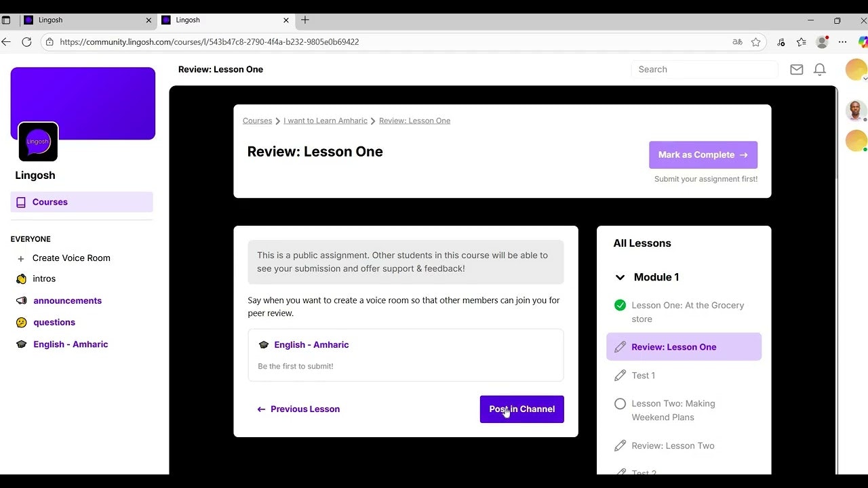Click your progress avatar at top right

[856, 69]
